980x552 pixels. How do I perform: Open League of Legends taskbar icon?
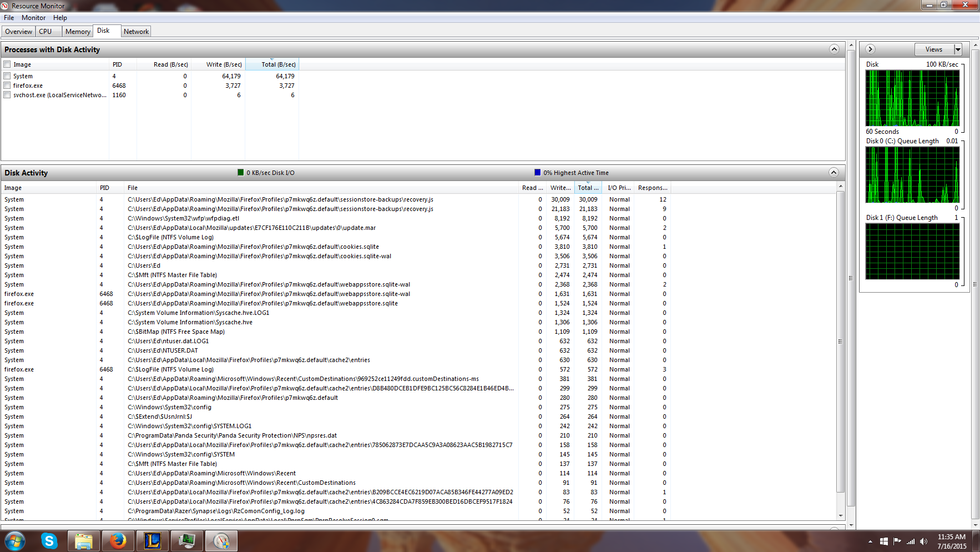(x=153, y=540)
